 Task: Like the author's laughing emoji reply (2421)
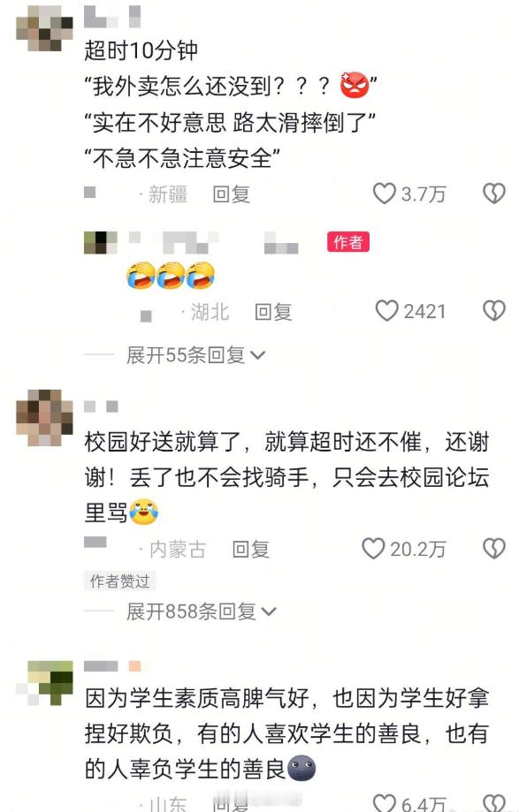[386, 311]
